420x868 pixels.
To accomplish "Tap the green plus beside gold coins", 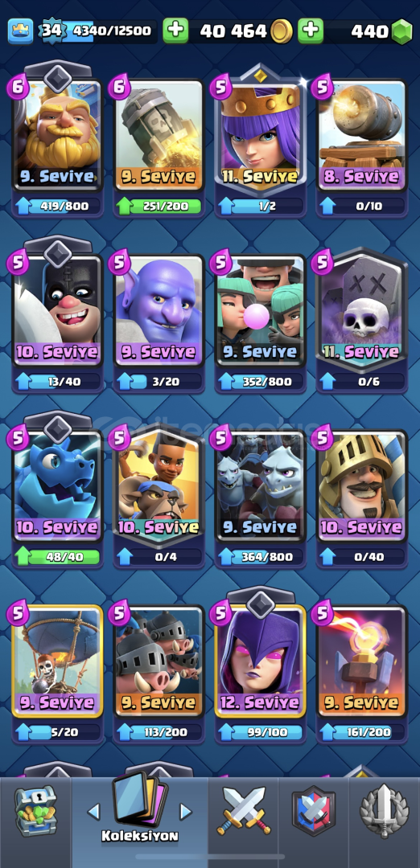I will coord(175,31).
